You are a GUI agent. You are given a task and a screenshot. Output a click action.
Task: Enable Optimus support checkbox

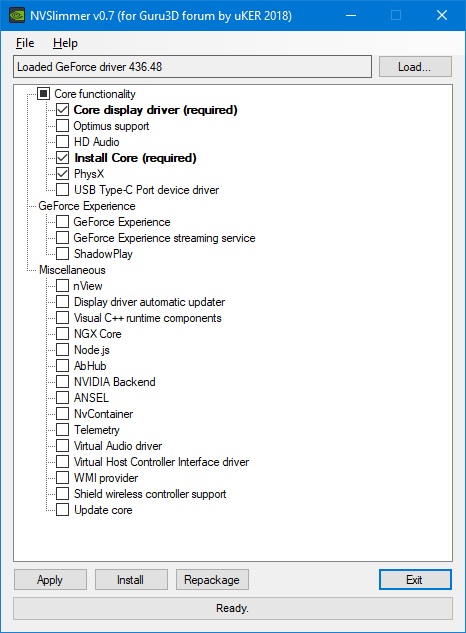[x=63, y=126]
